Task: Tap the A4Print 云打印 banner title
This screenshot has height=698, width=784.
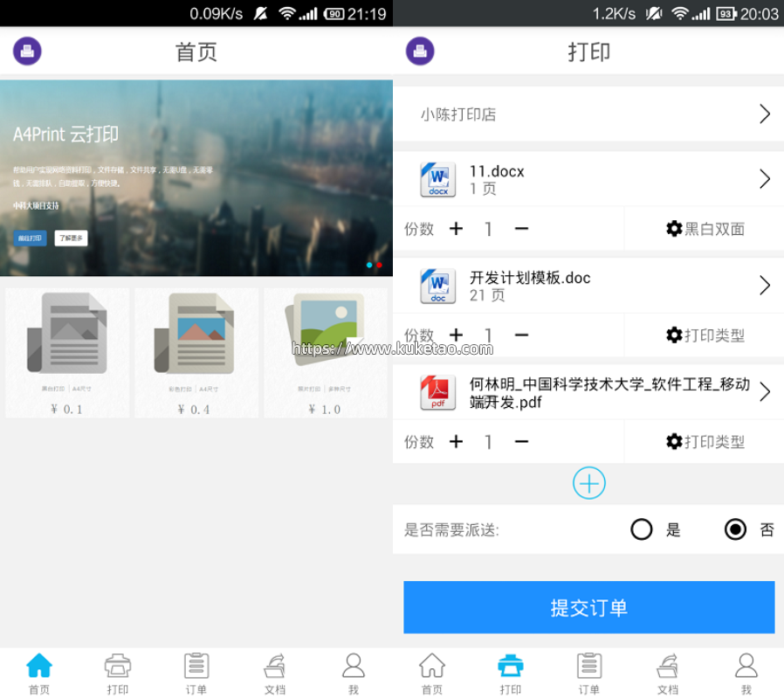Action: [65, 134]
